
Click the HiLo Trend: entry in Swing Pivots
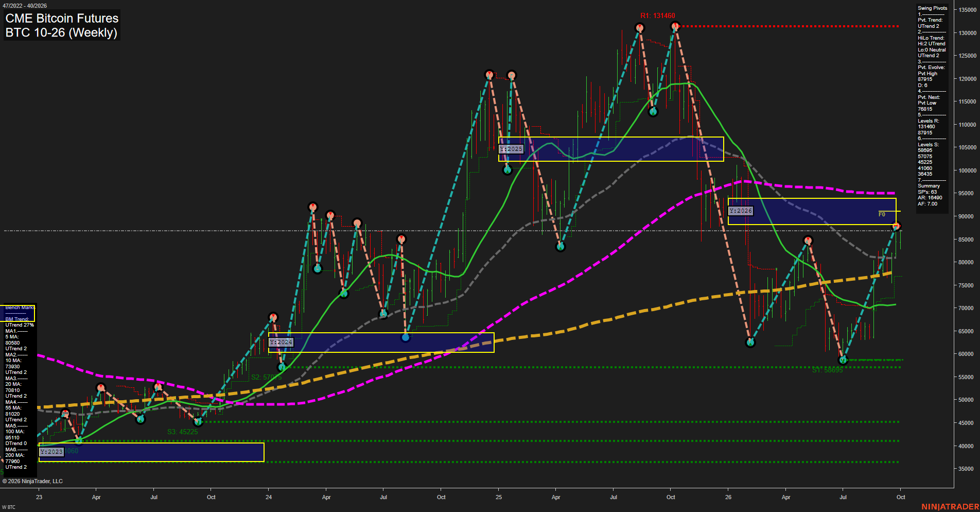(931, 38)
